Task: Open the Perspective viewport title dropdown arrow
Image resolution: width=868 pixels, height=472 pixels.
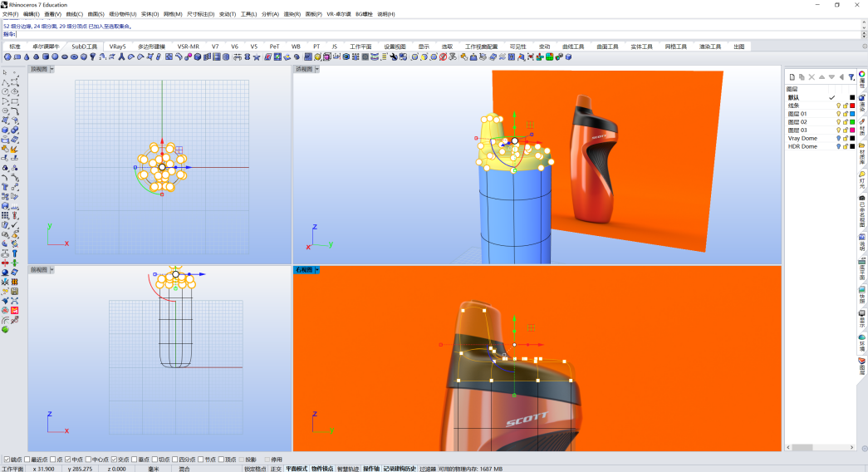Action: [316, 69]
